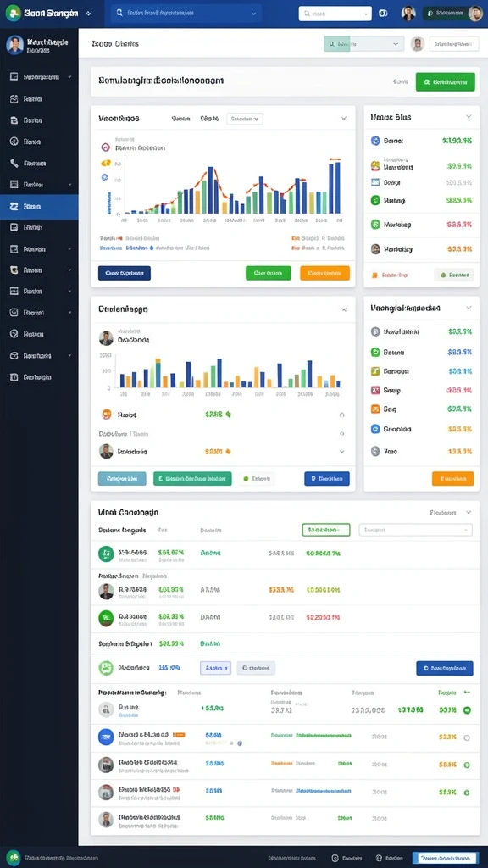Click the blue round icon in the top right list's first row
The image size is (488, 868).
pyautogui.click(x=375, y=141)
